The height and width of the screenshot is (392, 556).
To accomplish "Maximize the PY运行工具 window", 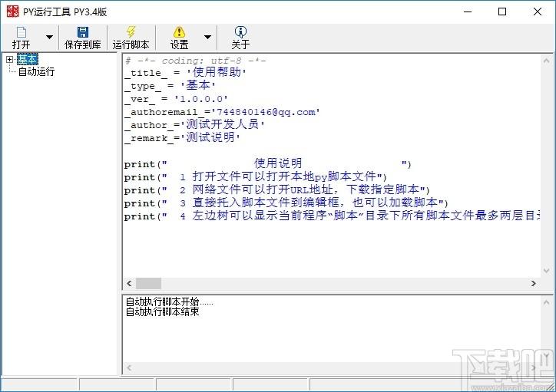I will (x=502, y=12).
